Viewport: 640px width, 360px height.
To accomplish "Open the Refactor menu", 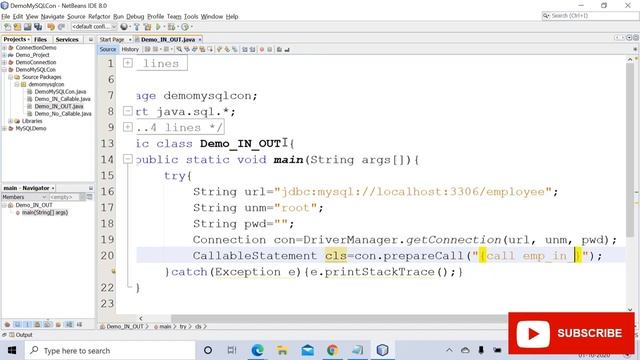I will click(x=99, y=17).
